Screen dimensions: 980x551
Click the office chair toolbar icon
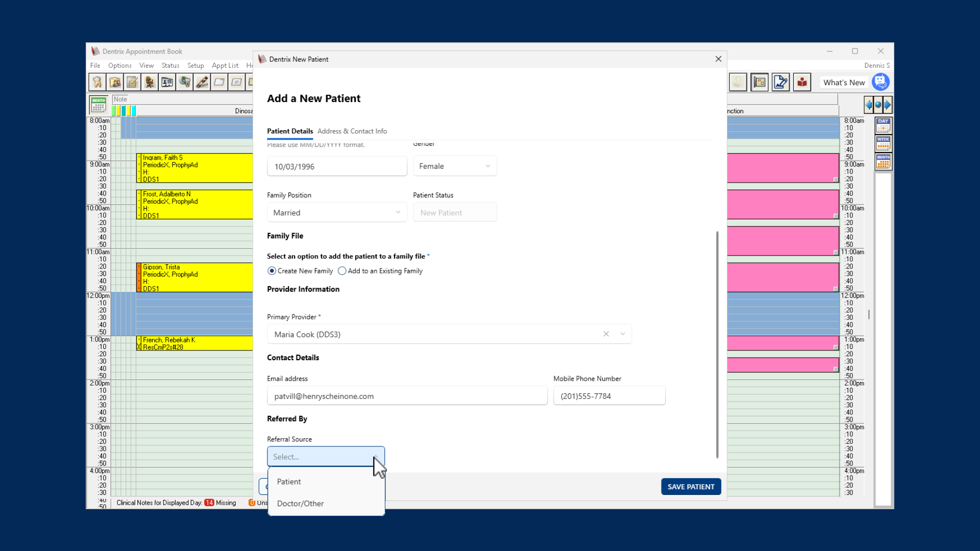(x=150, y=82)
